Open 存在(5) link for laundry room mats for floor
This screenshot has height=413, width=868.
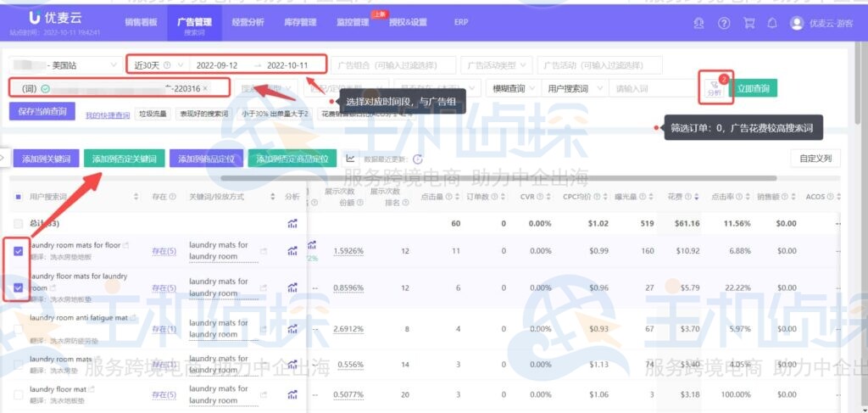[164, 251]
